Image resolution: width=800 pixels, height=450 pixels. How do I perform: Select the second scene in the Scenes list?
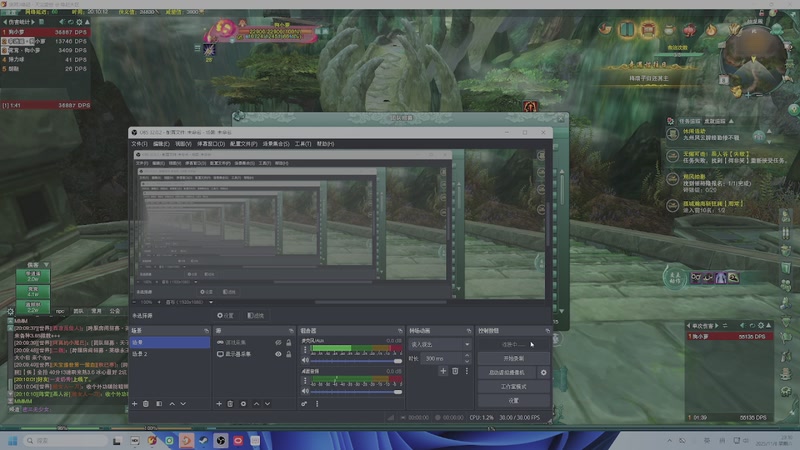click(x=169, y=354)
